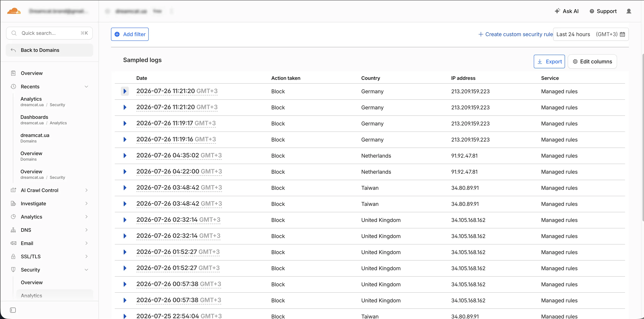Expand the Investigate section chevron
This screenshot has width=644, height=319.
click(x=86, y=203)
